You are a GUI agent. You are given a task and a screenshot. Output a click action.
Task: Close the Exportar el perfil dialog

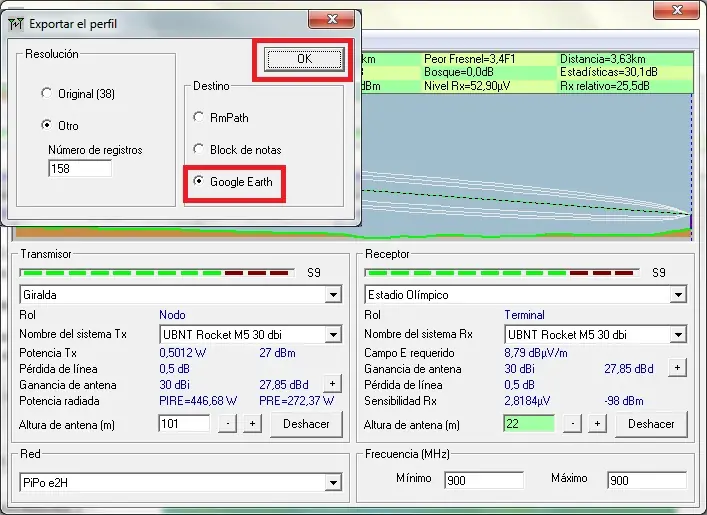(x=332, y=19)
